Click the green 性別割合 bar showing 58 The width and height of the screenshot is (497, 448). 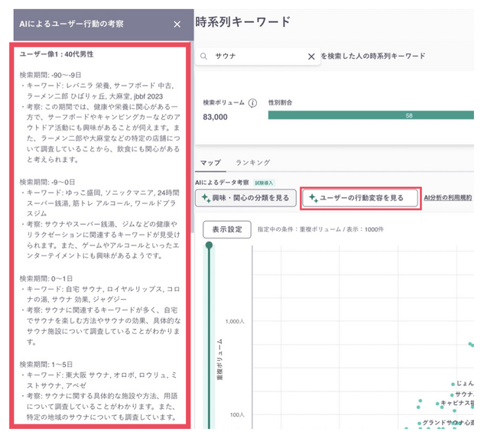coord(371,115)
